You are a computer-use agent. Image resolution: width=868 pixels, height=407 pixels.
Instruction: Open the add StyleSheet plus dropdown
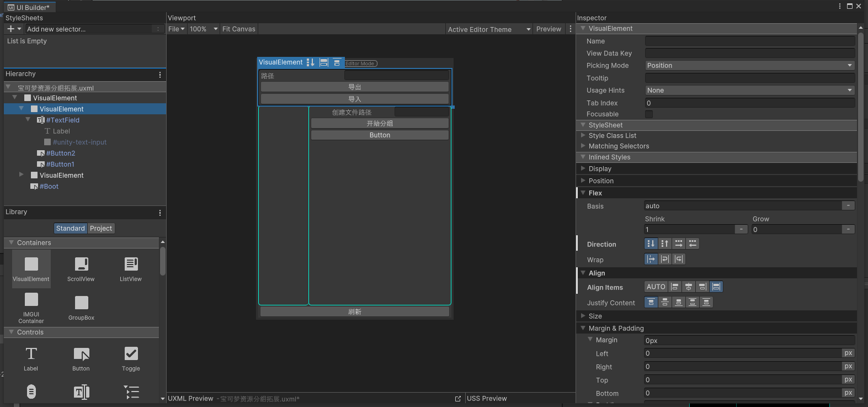pos(14,29)
